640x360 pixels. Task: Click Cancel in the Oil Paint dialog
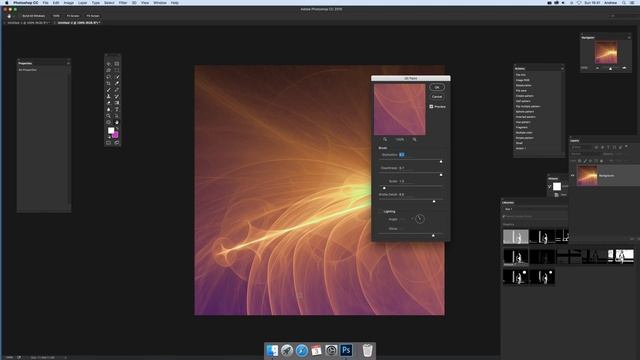click(x=437, y=97)
